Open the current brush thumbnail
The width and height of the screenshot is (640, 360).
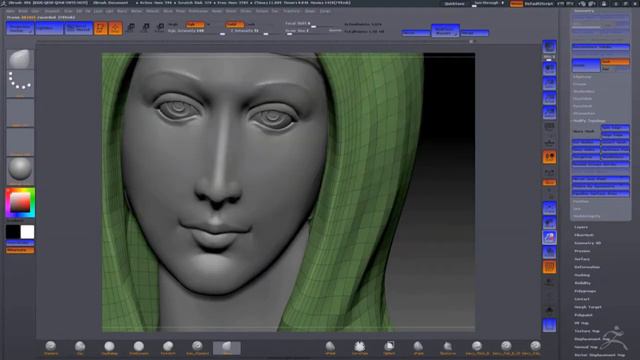coord(20,59)
